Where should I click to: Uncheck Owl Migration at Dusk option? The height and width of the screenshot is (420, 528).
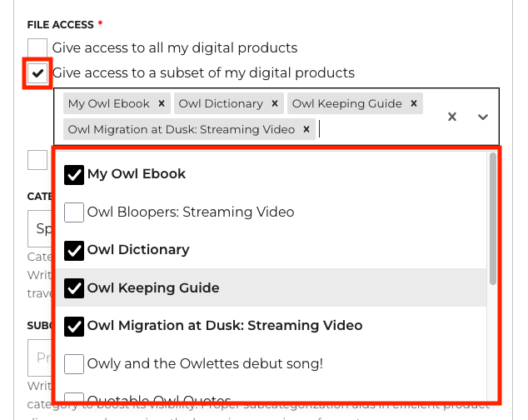point(74,326)
